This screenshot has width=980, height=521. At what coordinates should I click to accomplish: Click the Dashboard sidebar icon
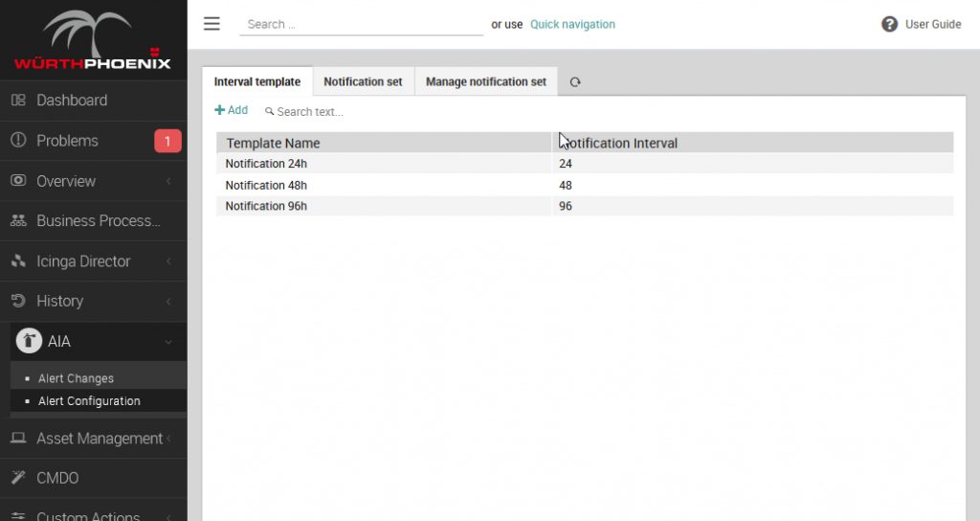click(18, 100)
